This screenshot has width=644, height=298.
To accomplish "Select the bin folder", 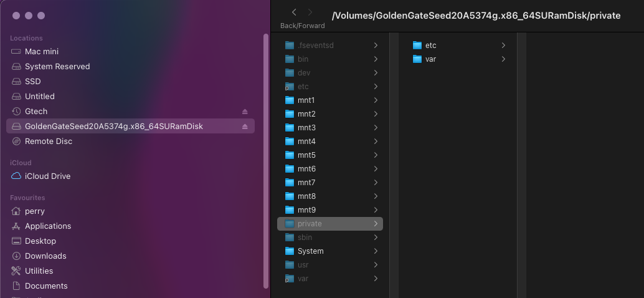I will point(330,59).
